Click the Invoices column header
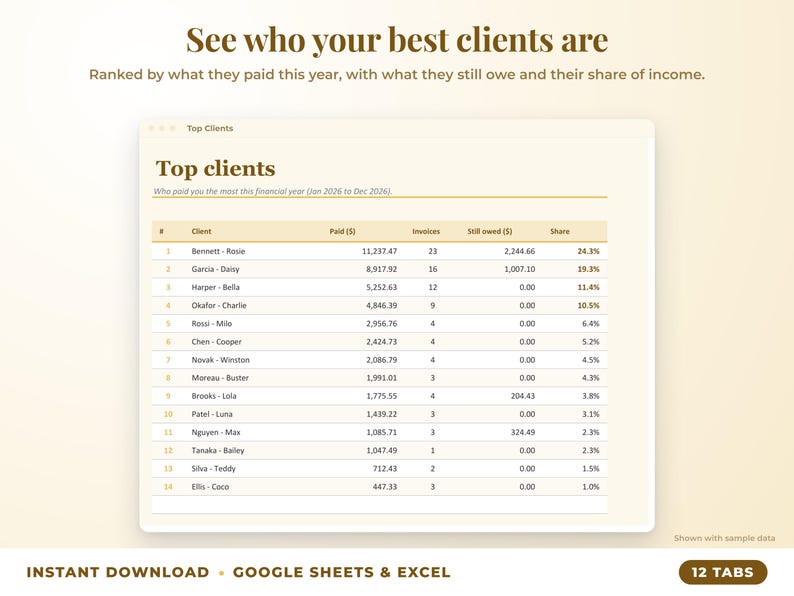The image size is (794, 596). tap(426, 231)
